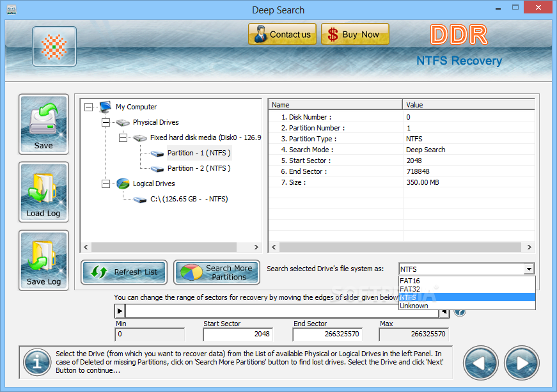This screenshot has width=557, height=392.
Task: Click Refresh List button
Action: [x=124, y=272]
